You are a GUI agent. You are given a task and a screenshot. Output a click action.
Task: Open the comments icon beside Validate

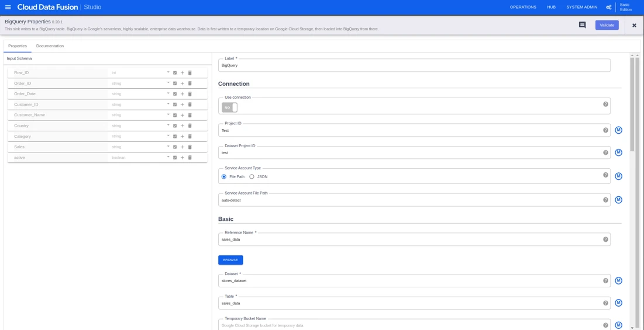(x=582, y=25)
